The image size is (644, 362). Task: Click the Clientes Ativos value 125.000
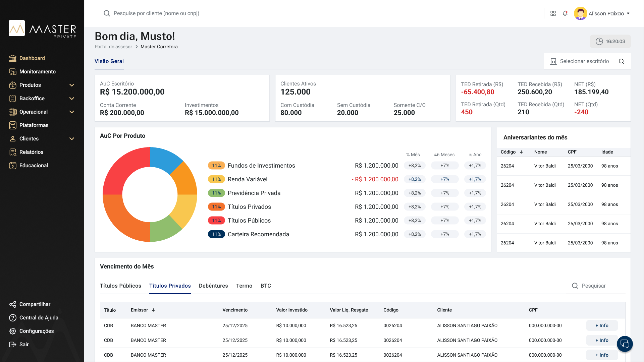click(x=296, y=92)
